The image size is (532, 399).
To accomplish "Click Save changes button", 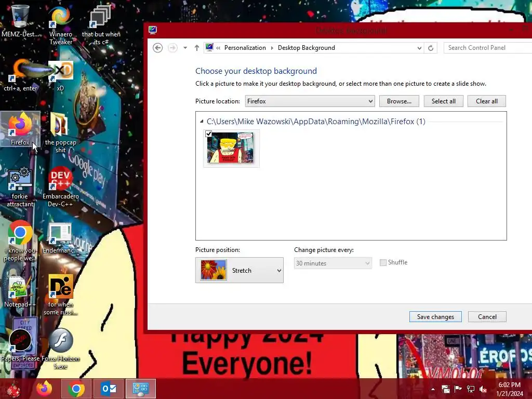I will click(x=435, y=316).
